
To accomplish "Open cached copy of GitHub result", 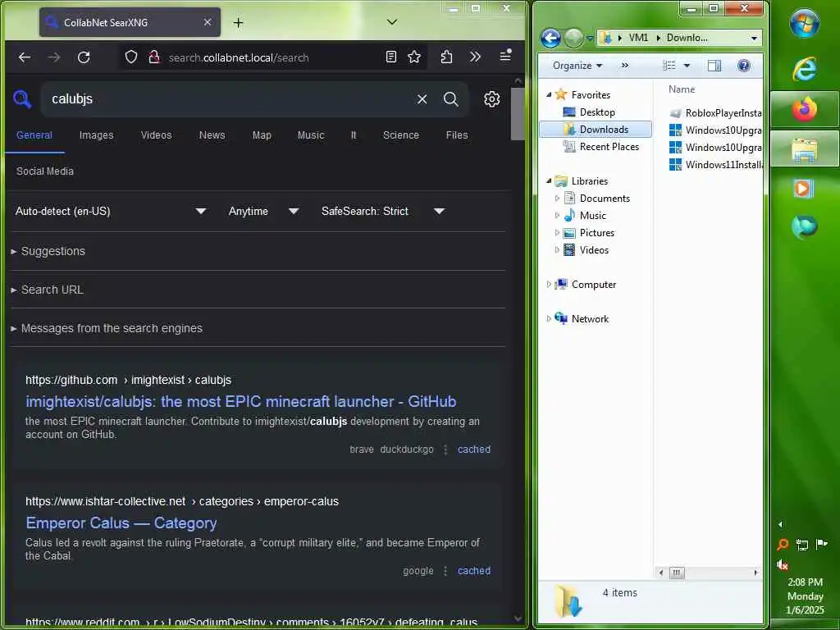I will [x=473, y=450].
